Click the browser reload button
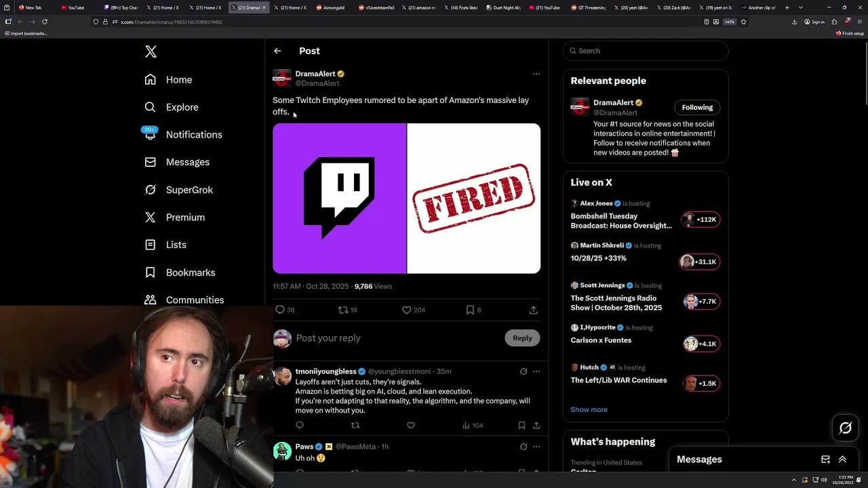The height and width of the screenshot is (488, 868). pos(45,22)
